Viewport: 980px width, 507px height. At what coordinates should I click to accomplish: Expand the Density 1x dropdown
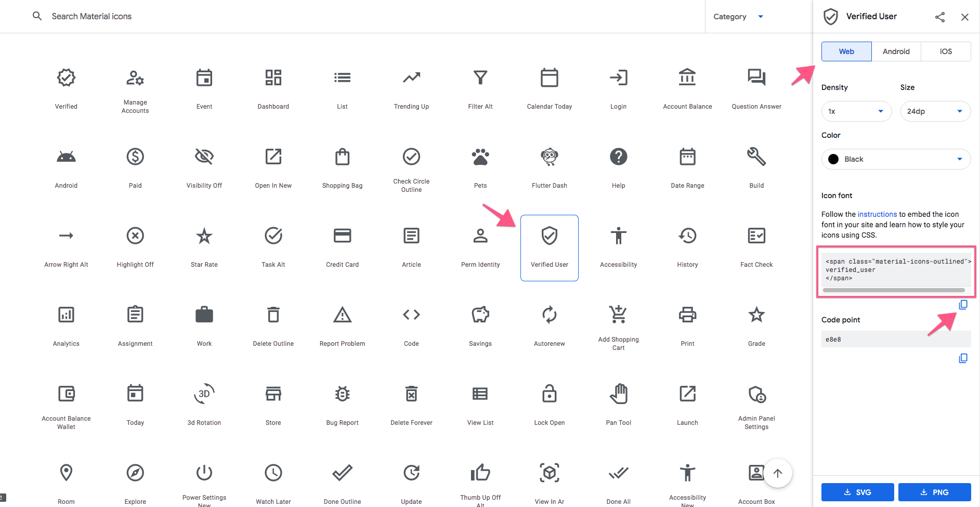click(857, 111)
